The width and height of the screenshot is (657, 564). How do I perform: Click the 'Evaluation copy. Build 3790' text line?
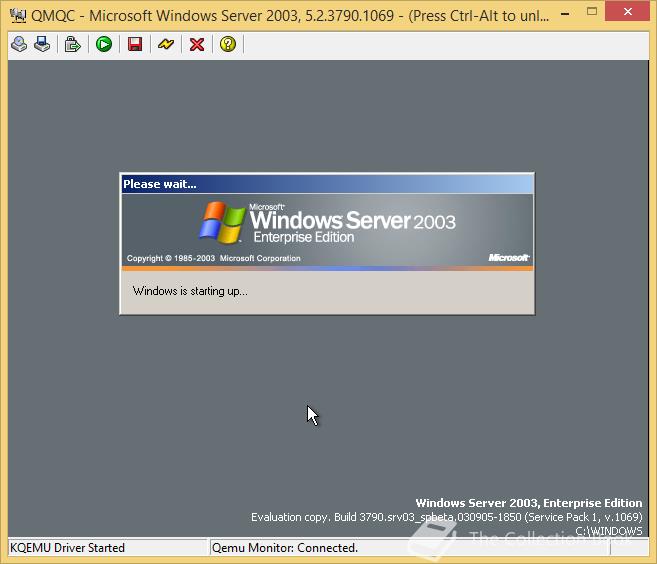pos(447,517)
